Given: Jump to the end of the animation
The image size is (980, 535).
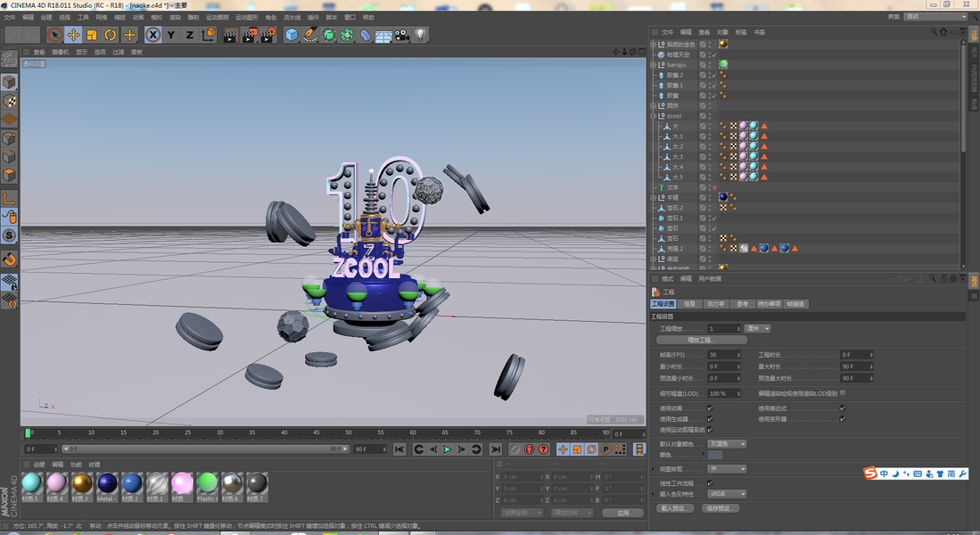Looking at the screenshot, I should pos(496,449).
